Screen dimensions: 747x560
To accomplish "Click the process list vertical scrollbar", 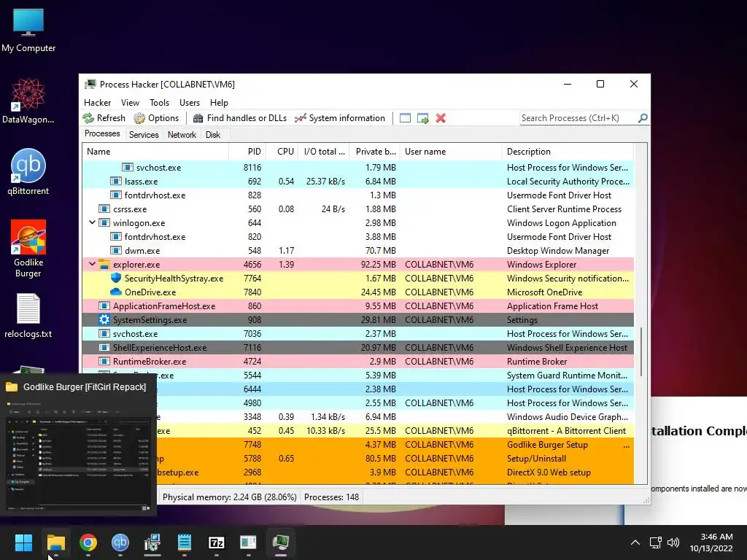I will pyautogui.click(x=641, y=351).
